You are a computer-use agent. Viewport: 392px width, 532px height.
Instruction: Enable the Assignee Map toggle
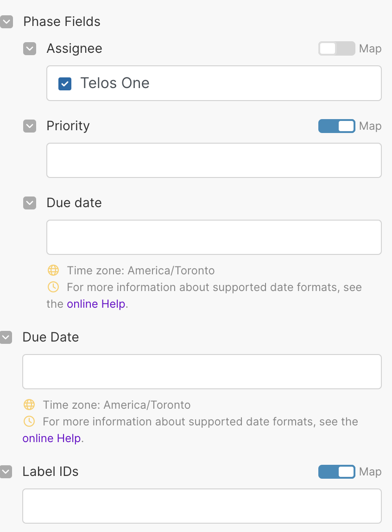coord(336,49)
